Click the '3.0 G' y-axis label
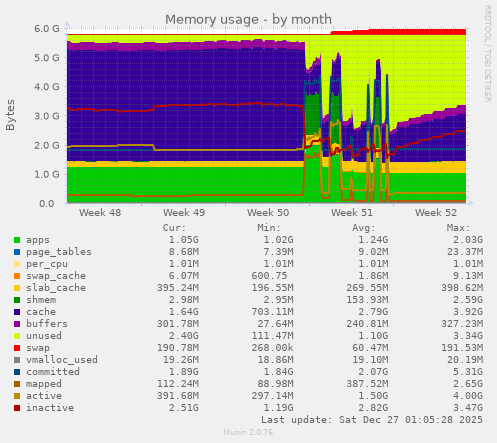Image resolution: width=497 pixels, height=443 pixels. [x=47, y=116]
